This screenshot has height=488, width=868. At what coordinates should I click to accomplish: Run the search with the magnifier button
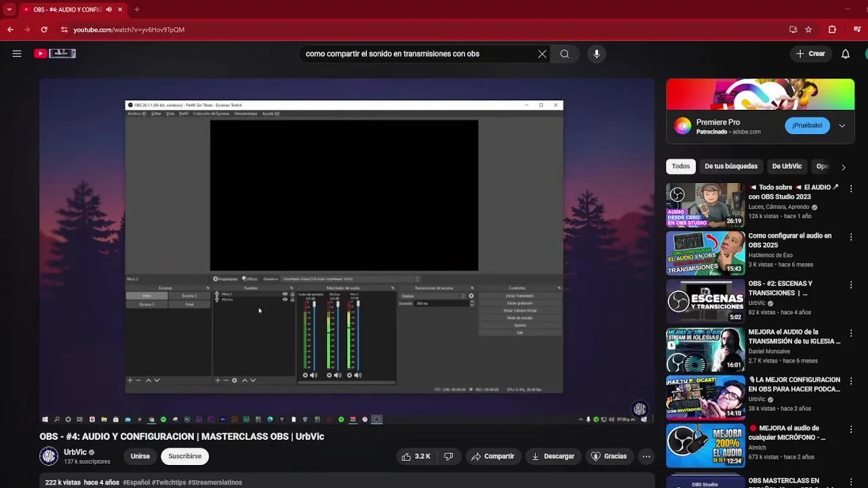564,54
